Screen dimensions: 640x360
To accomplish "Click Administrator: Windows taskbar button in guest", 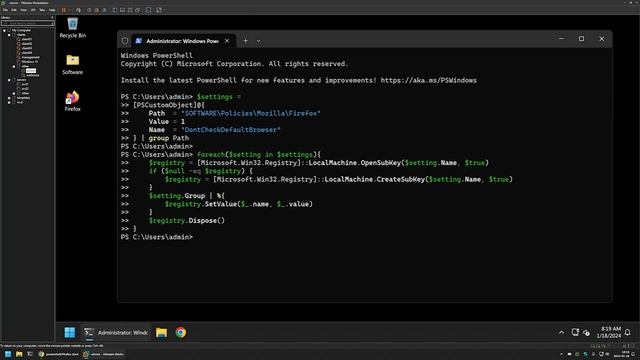I will [x=116, y=332].
